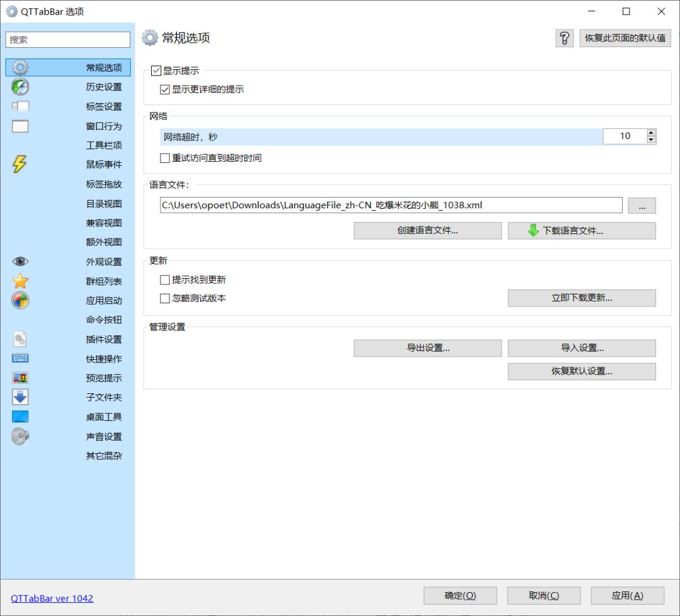Open 外观设置 via the eye icon
This screenshot has width=680, height=616.
[20, 261]
